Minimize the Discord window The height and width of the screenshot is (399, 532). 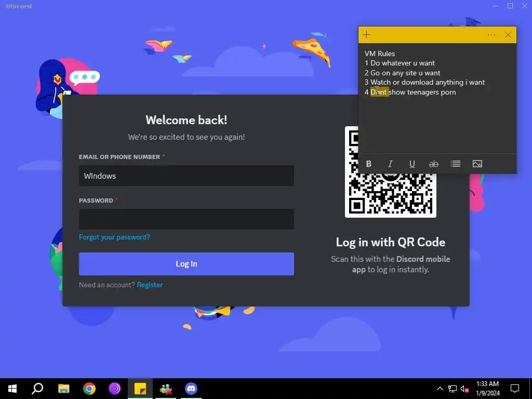point(496,6)
